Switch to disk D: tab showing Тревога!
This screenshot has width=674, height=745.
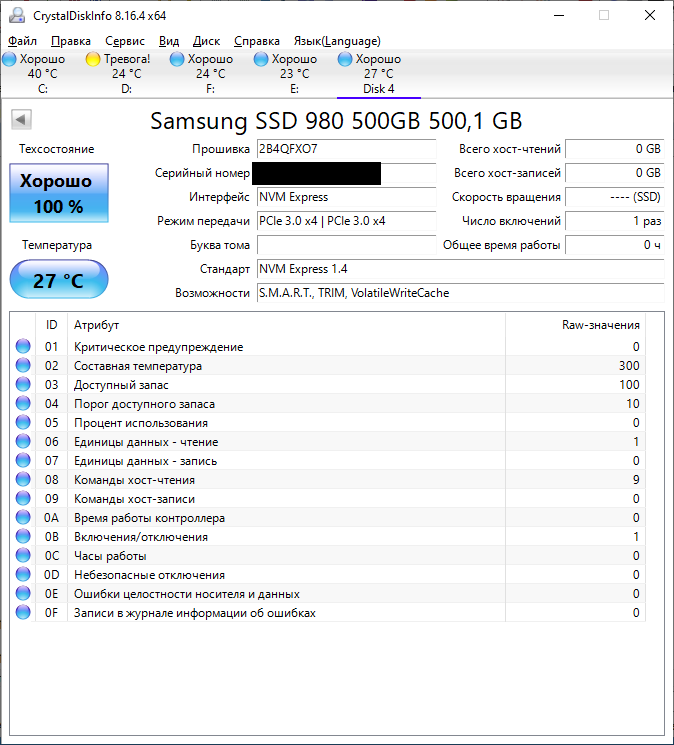pyautogui.click(x=126, y=74)
